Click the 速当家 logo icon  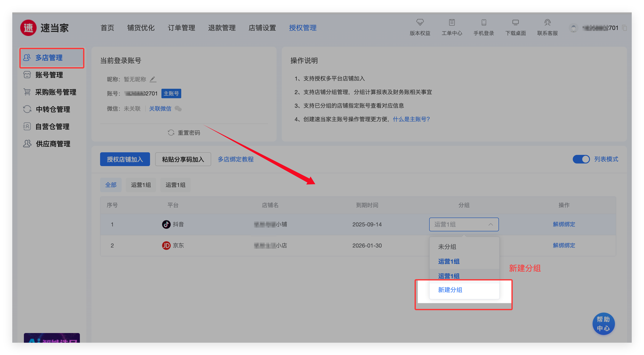pyautogui.click(x=28, y=28)
